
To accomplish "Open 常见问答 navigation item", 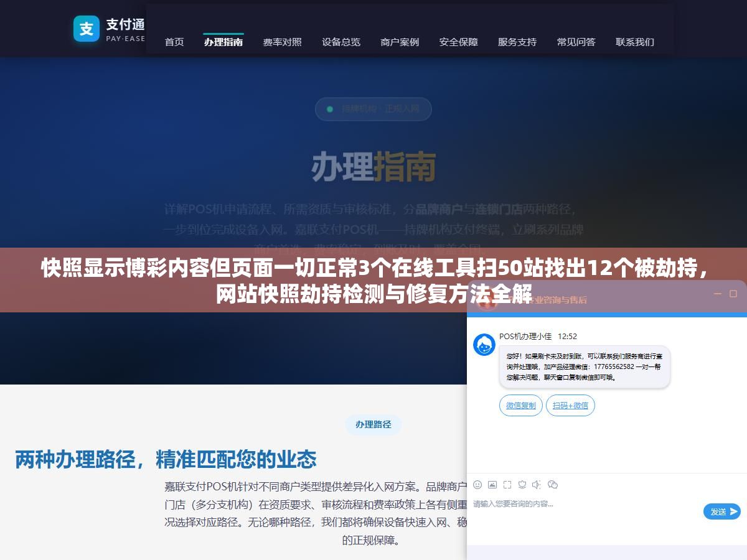I will pyautogui.click(x=576, y=42).
